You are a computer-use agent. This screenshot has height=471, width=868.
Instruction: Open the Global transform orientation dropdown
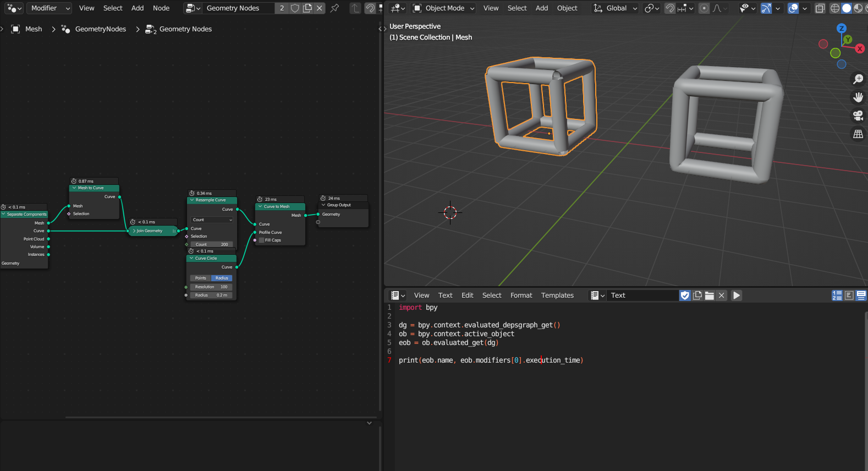615,8
